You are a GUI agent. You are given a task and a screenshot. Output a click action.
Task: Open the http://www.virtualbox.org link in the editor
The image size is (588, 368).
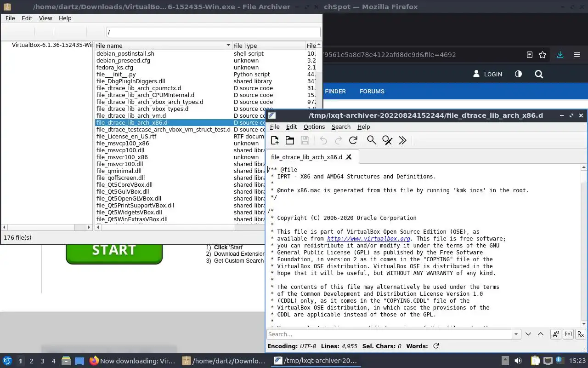tap(368, 239)
